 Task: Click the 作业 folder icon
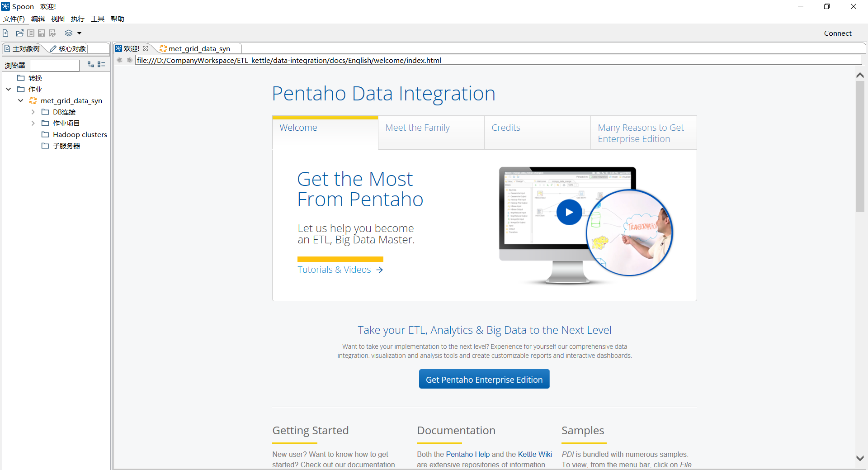pyautogui.click(x=21, y=89)
